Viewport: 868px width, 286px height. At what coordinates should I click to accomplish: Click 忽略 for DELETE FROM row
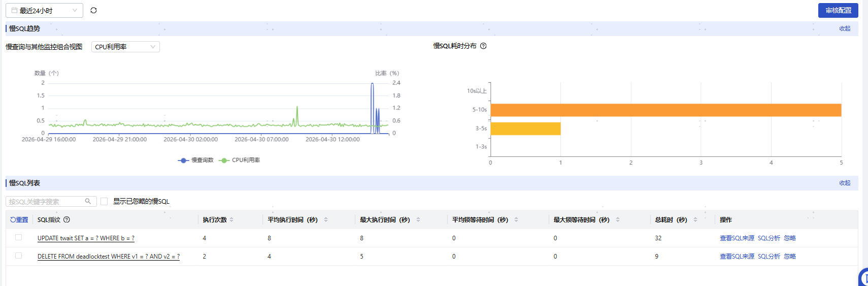790,257
